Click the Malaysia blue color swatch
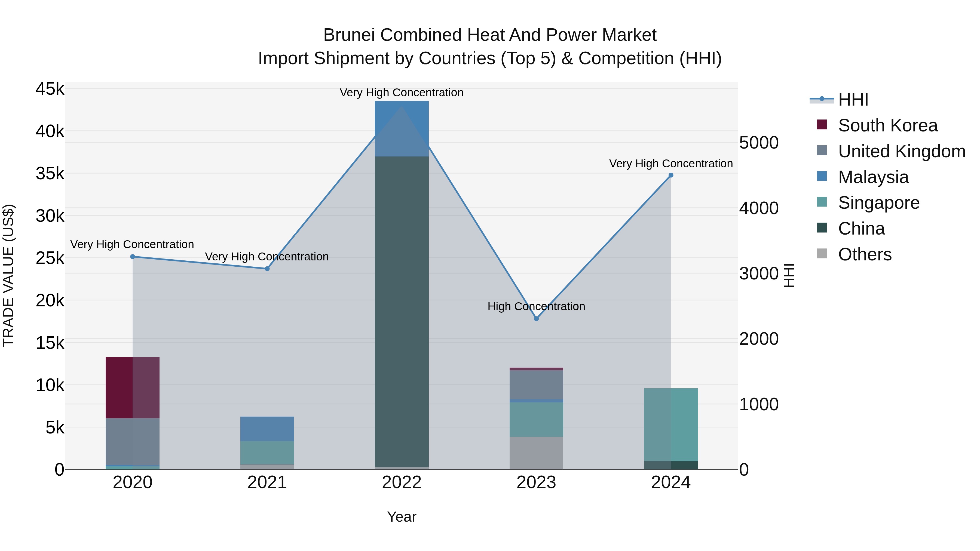This screenshot has width=980, height=551. click(x=822, y=176)
